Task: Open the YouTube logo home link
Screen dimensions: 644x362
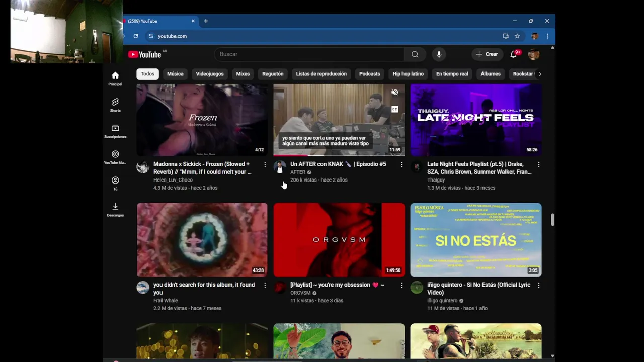Action: (145, 54)
